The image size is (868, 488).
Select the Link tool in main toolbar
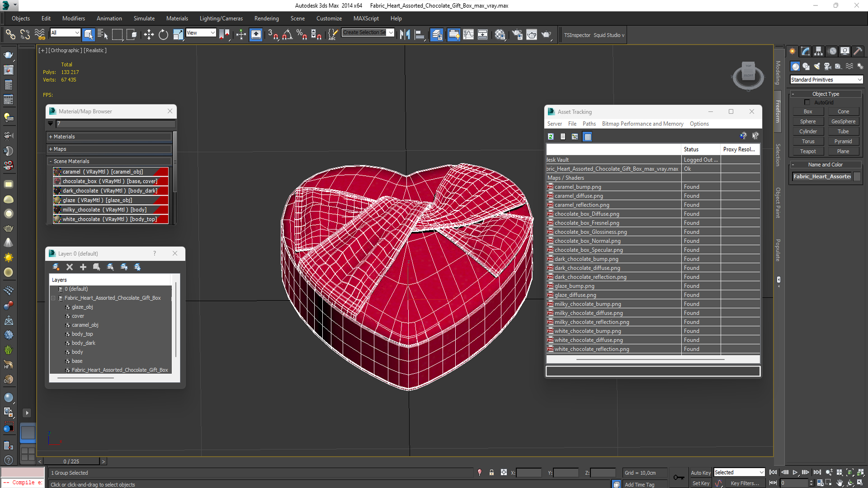(x=10, y=34)
